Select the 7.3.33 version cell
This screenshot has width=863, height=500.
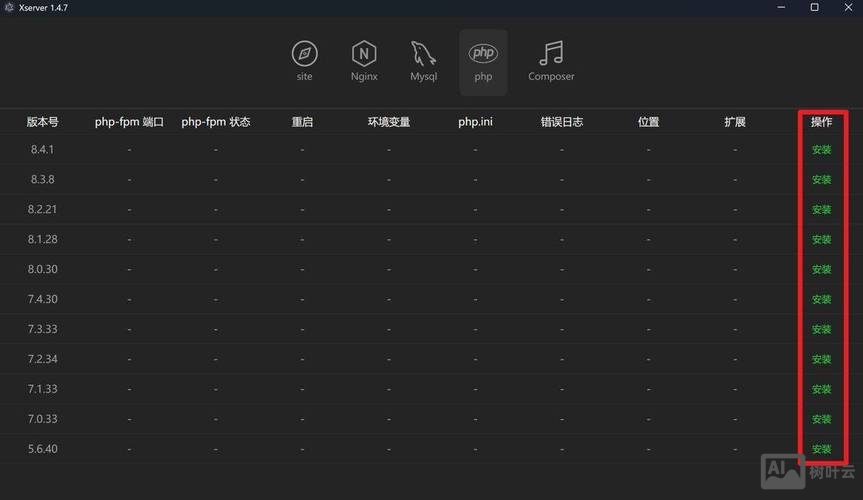pyautogui.click(x=42, y=329)
